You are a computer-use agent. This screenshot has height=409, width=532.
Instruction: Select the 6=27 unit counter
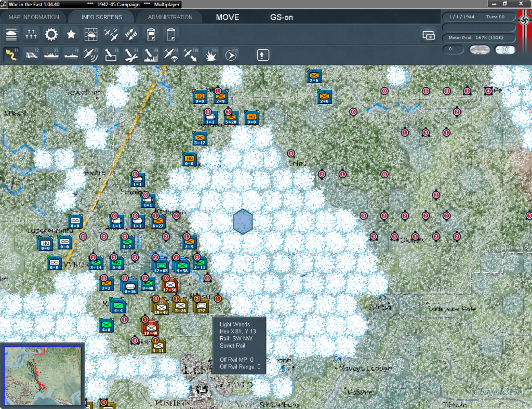point(158,221)
